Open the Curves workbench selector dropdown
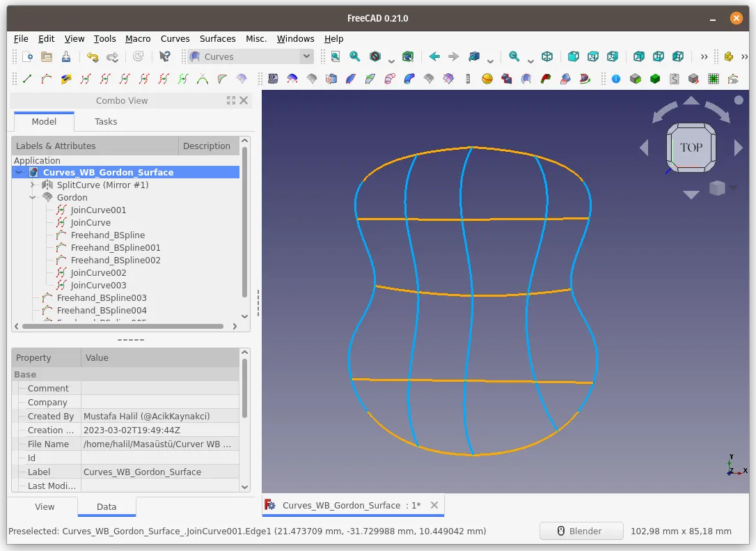Image resolution: width=756 pixels, height=551 pixels. click(251, 56)
